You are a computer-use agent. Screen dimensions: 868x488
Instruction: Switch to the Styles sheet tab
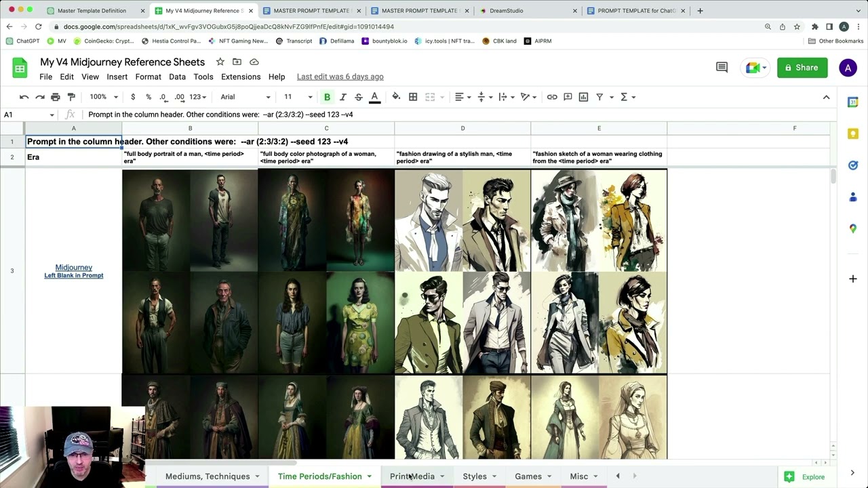(475, 476)
